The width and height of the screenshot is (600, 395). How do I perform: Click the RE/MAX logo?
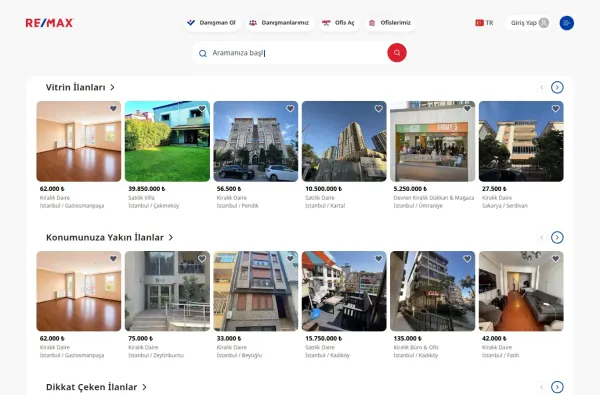tap(49, 23)
